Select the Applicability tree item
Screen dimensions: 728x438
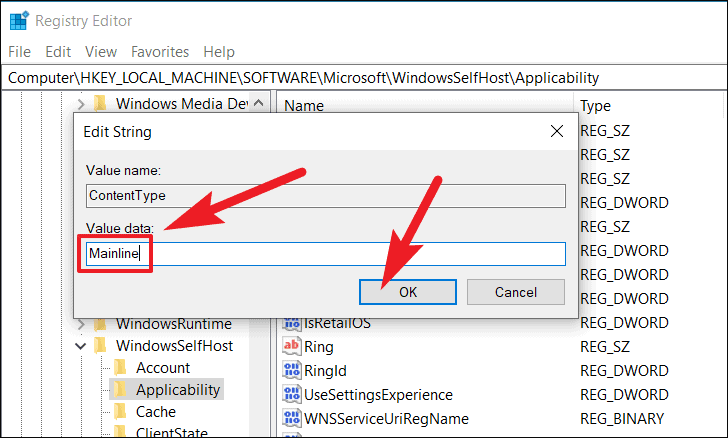[178, 390]
